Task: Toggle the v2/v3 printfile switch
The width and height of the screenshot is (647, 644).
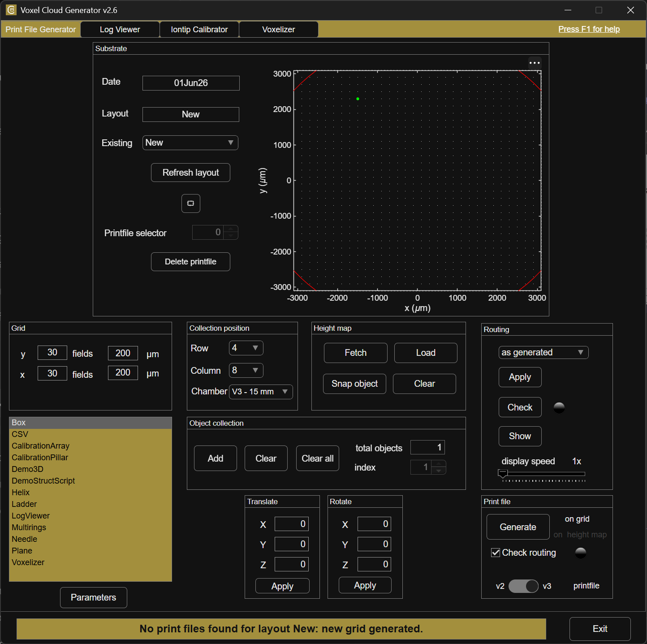Action: click(523, 586)
